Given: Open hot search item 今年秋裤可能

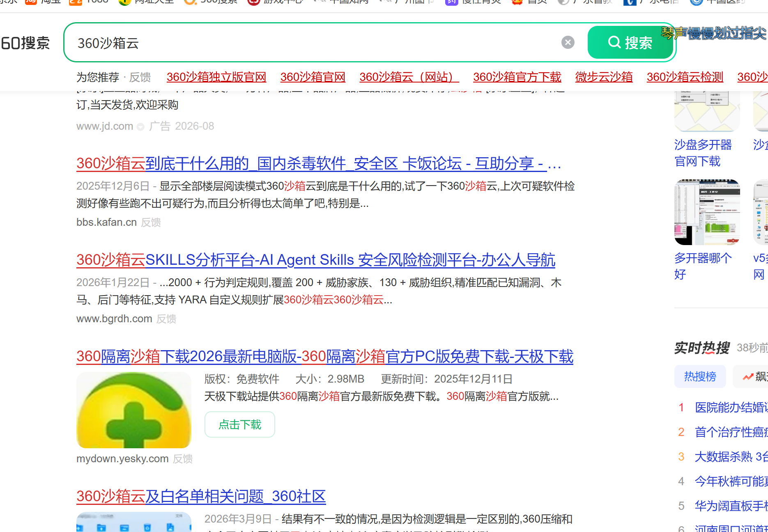Looking at the screenshot, I should pyautogui.click(x=731, y=481).
